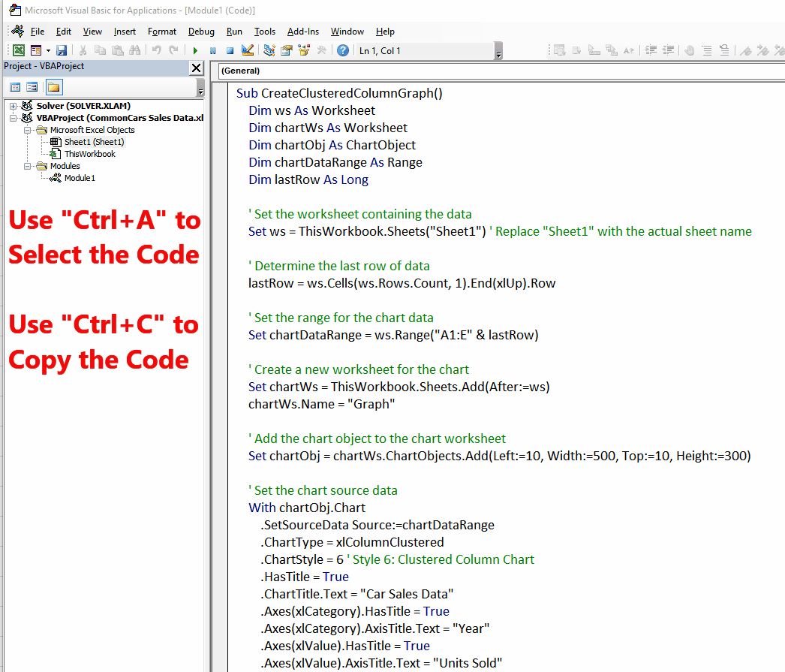Open Project Explorer toolbar icon
785x672 pixels.
269,50
